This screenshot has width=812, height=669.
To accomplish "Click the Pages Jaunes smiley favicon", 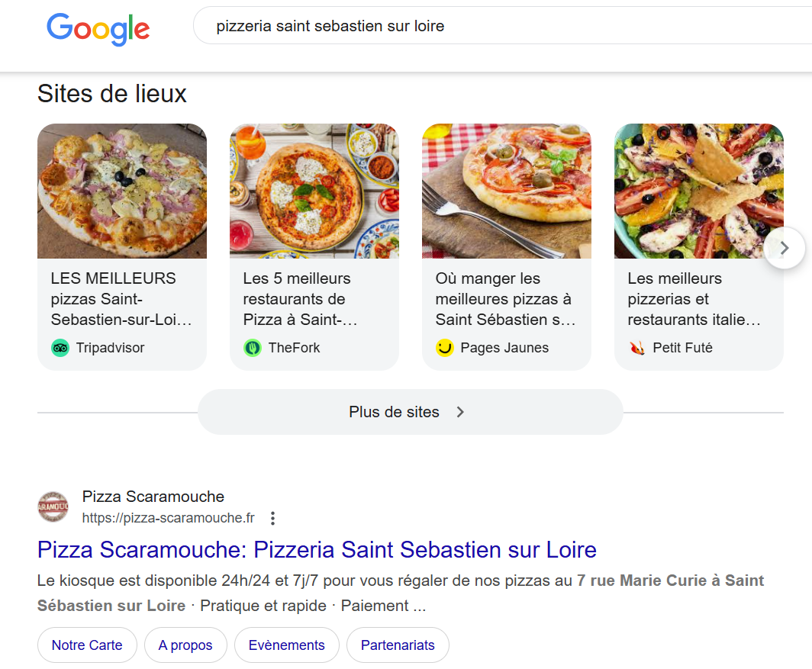I will [x=443, y=348].
